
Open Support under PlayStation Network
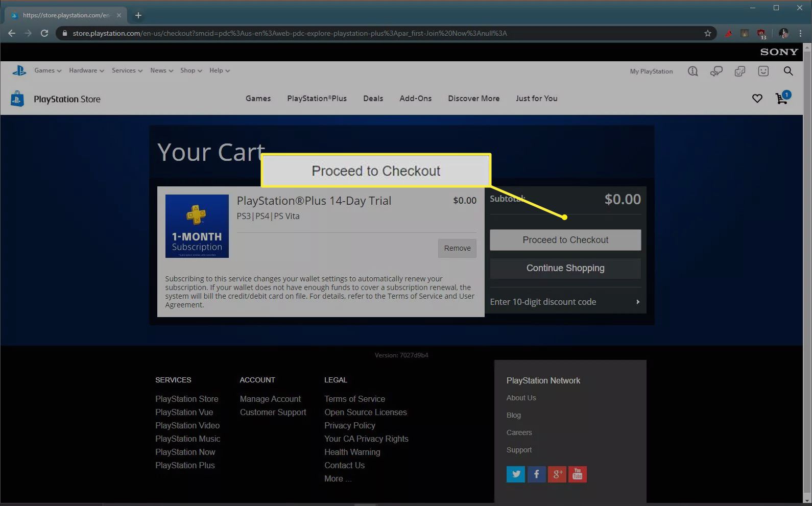tap(519, 450)
